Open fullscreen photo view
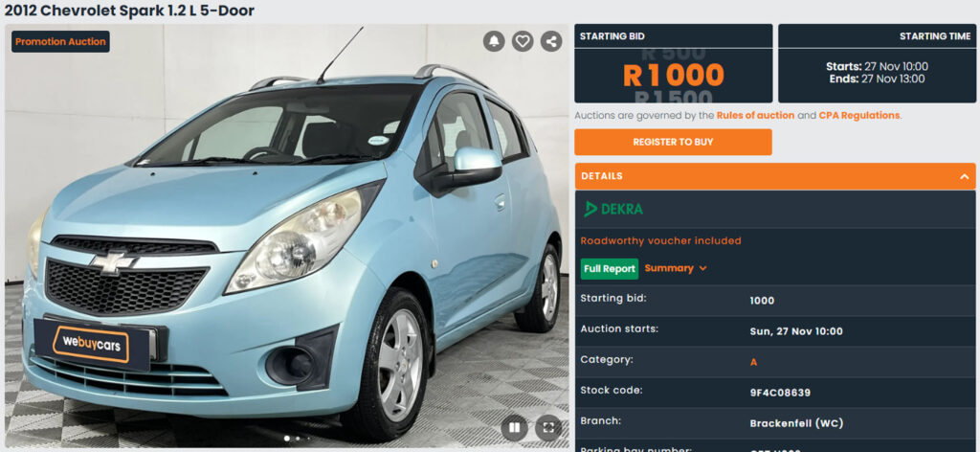 click(x=548, y=428)
